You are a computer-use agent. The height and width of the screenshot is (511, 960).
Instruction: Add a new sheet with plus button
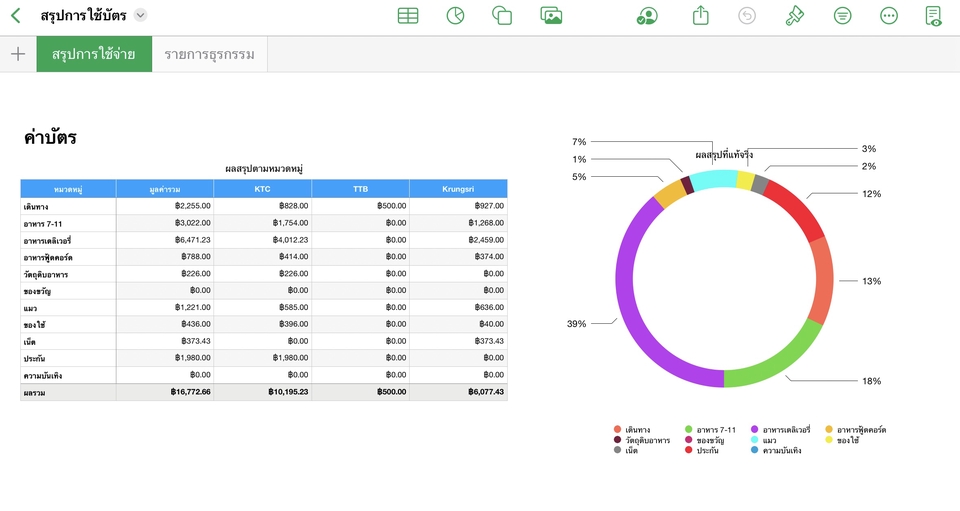[x=18, y=54]
